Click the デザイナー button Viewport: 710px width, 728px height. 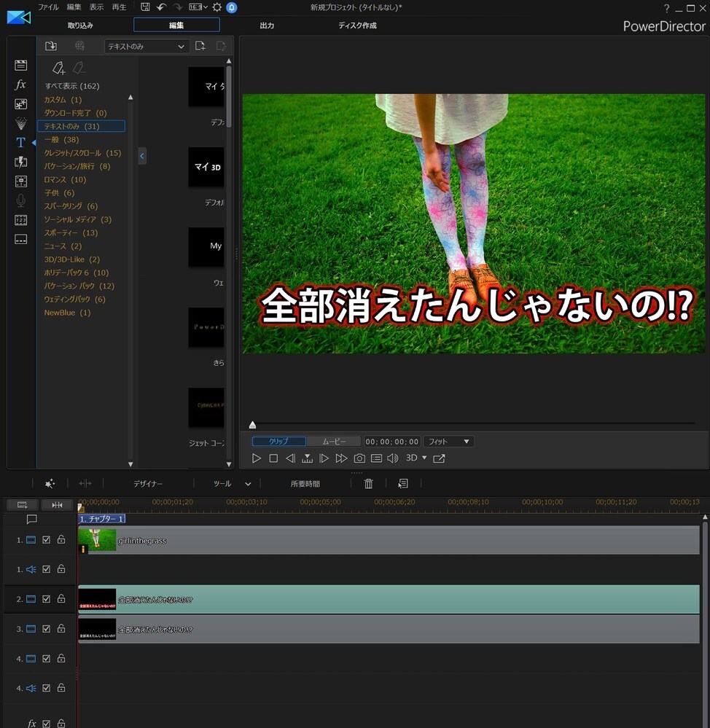(148, 484)
